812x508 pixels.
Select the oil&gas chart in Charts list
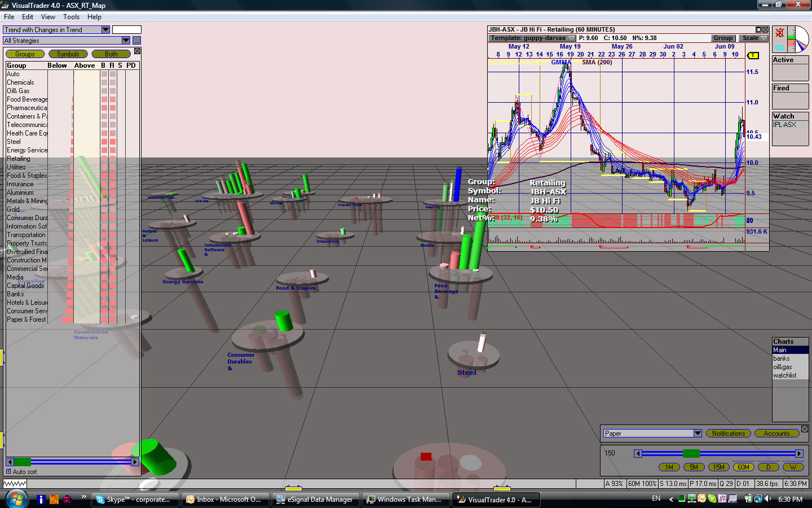pyautogui.click(x=790, y=367)
